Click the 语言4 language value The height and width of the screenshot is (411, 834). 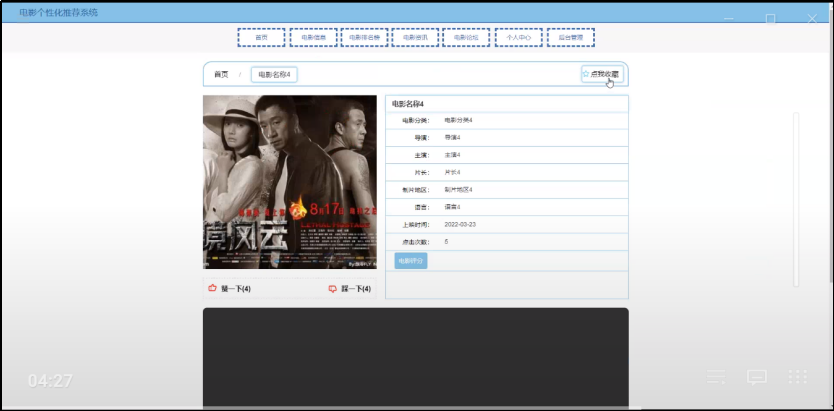(x=453, y=207)
